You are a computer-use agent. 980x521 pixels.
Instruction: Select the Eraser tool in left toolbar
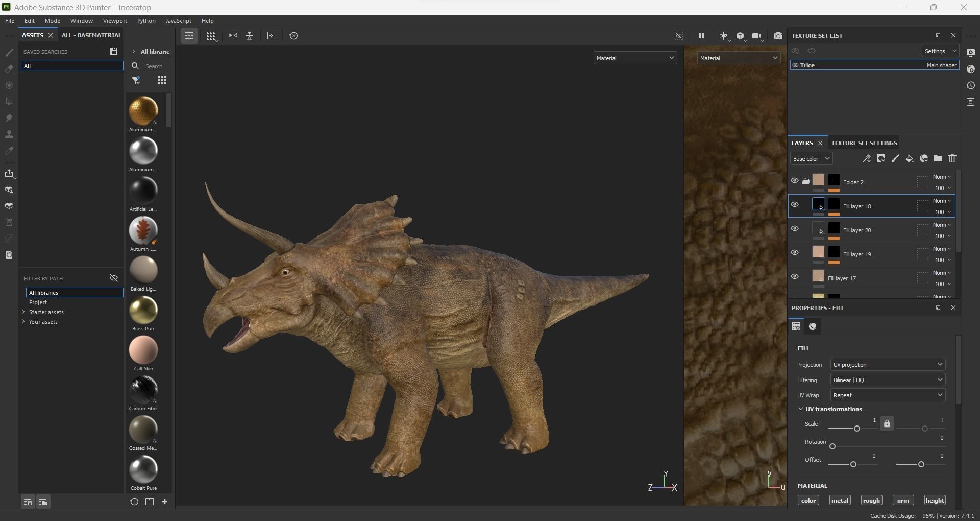[x=9, y=69]
